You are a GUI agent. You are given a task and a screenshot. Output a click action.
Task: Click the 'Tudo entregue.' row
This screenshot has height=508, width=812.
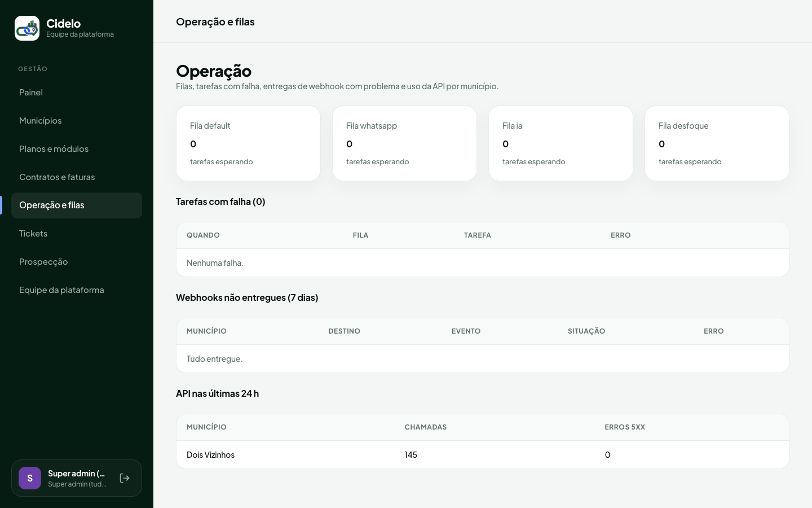pyautogui.click(x=483, y=359)
